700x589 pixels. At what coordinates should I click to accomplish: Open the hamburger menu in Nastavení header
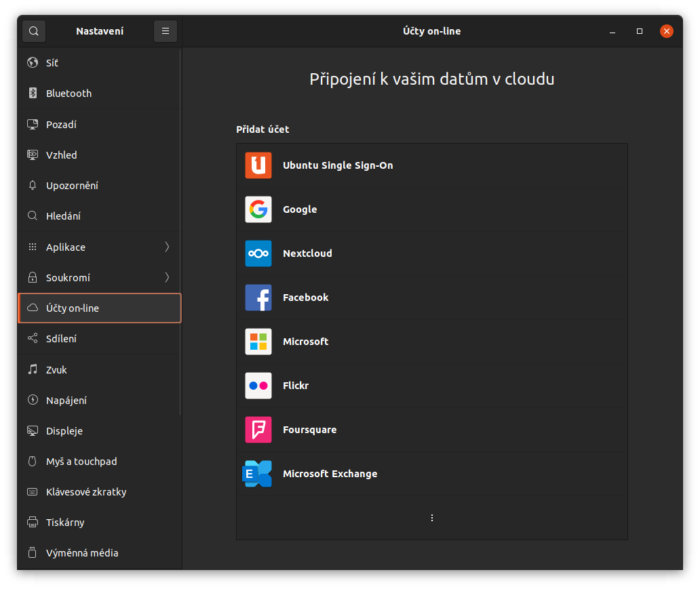[166, 31]
